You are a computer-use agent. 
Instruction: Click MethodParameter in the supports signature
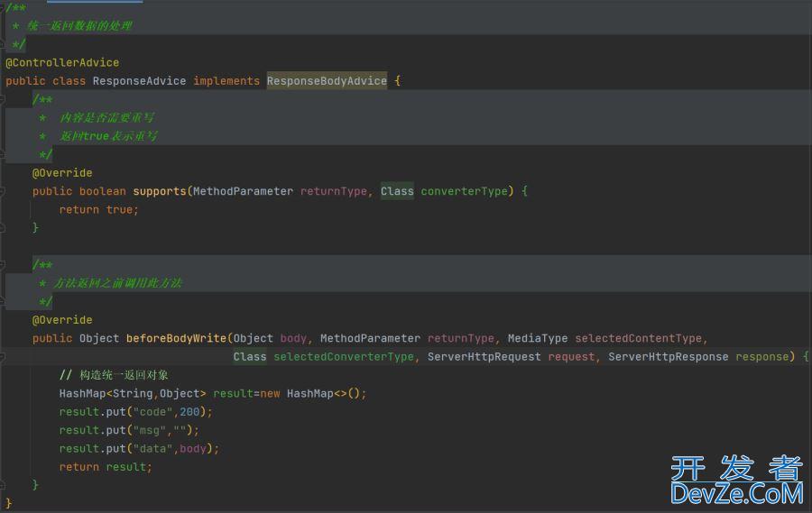click(243, 191)
